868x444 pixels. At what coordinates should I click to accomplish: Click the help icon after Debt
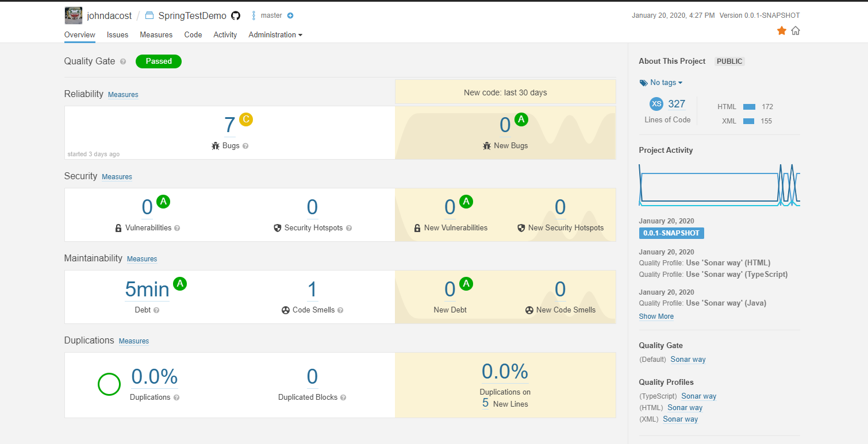coord(156,310)
